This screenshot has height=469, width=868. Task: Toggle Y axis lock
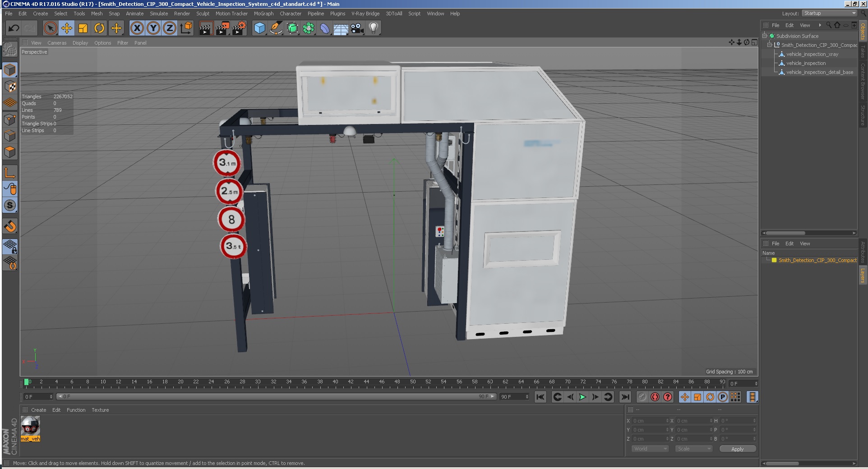point(153,28)
